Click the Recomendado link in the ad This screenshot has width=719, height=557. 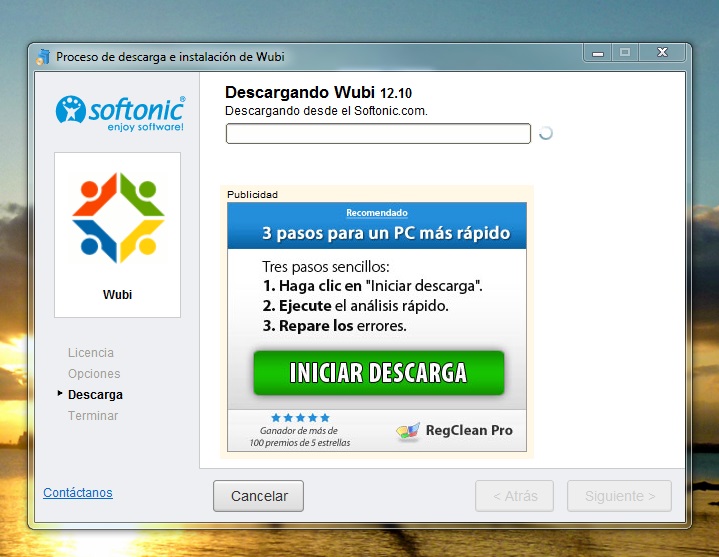coord(377,213)
